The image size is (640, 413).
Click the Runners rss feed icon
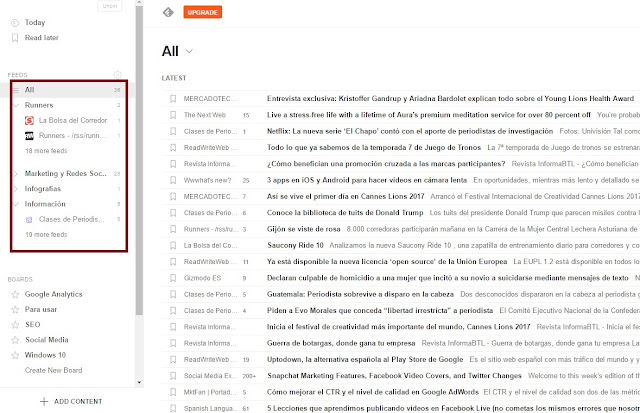click(x=29, y=135)
